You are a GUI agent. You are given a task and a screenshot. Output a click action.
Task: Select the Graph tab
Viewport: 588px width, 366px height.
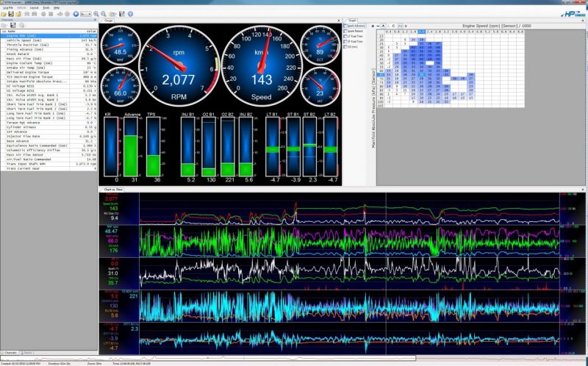pos(352,20)
